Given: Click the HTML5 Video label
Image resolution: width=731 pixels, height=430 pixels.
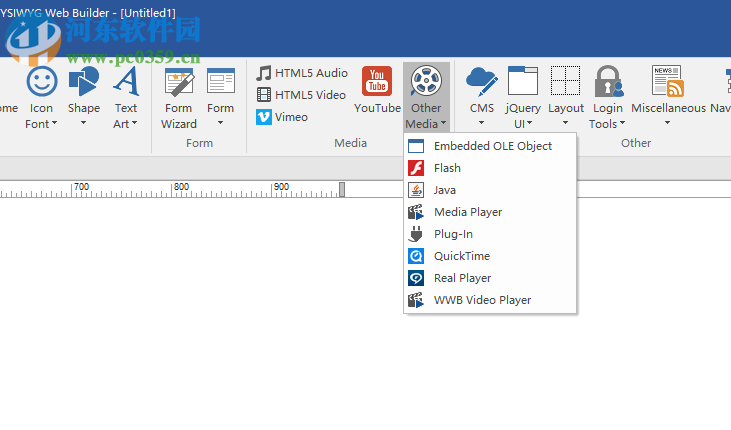Looking at the screenshot, I should tap(310, 95).
